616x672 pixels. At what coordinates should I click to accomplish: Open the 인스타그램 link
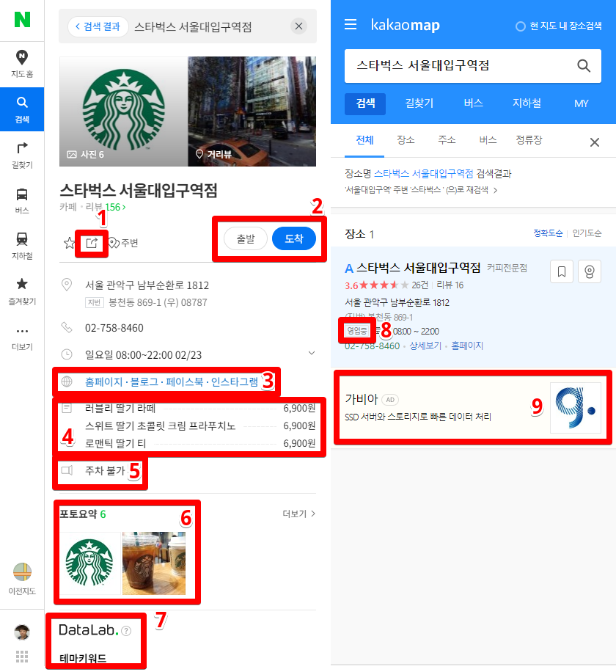click(x=235, y=381)
